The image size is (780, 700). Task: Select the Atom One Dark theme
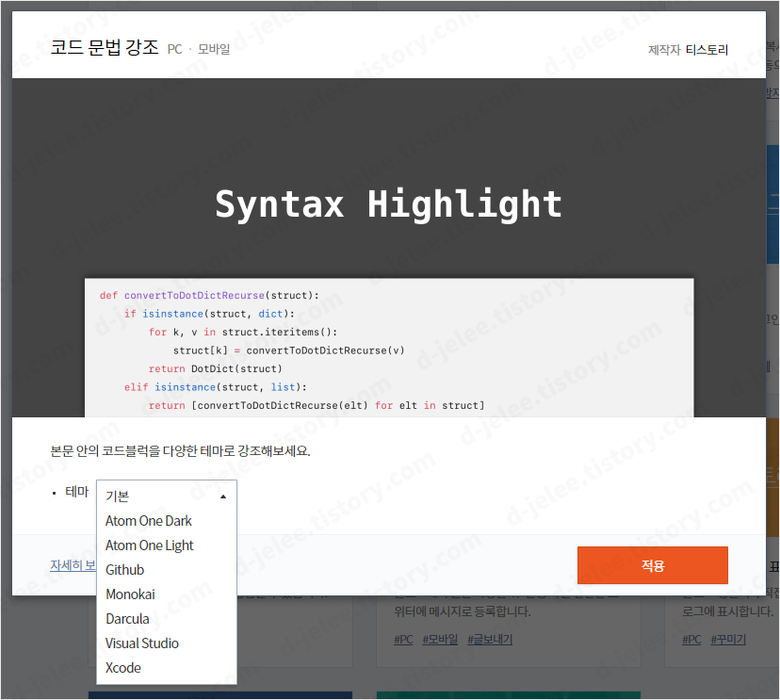pyautogui.click(x=148, y=520)
